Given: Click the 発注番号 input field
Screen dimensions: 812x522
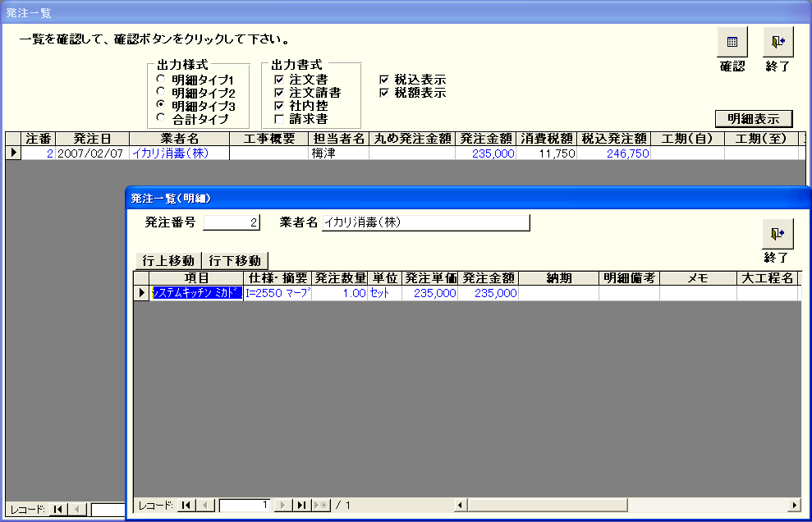Looking at the screenshot, I should pos(232,222).
